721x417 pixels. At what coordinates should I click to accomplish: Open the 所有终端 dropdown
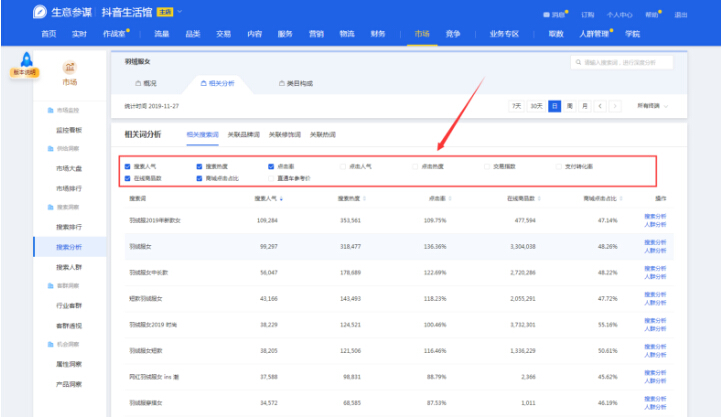652,105
